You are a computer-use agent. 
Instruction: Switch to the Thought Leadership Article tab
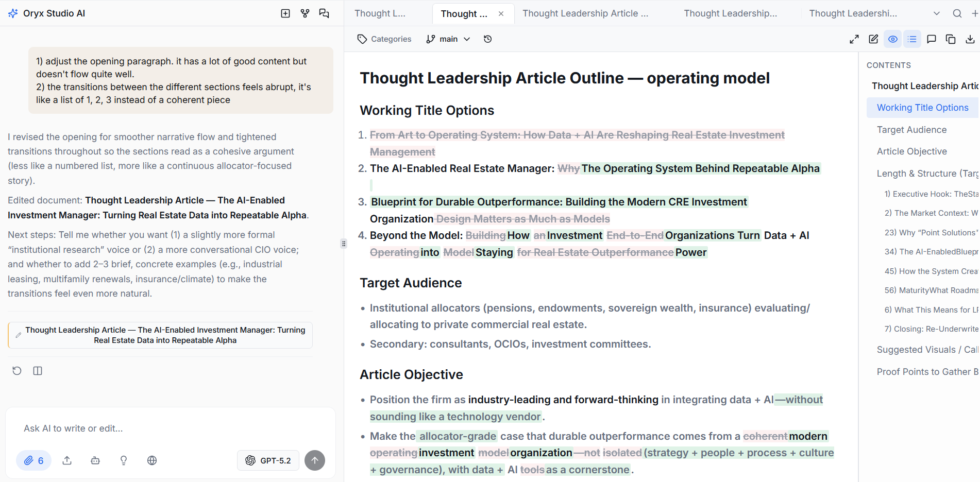(585, 13)
